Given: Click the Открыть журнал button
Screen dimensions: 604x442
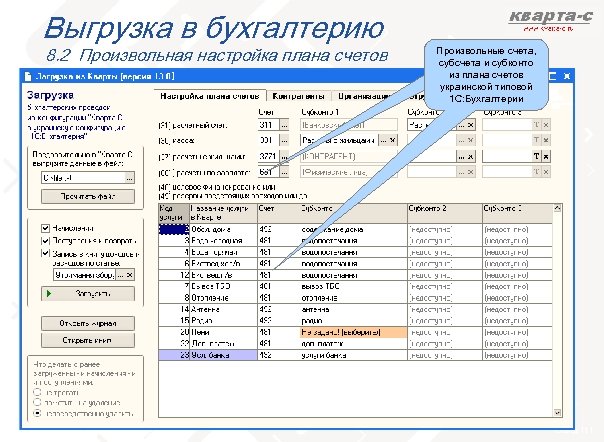Looking at the screenshot, I should point(88,323).
